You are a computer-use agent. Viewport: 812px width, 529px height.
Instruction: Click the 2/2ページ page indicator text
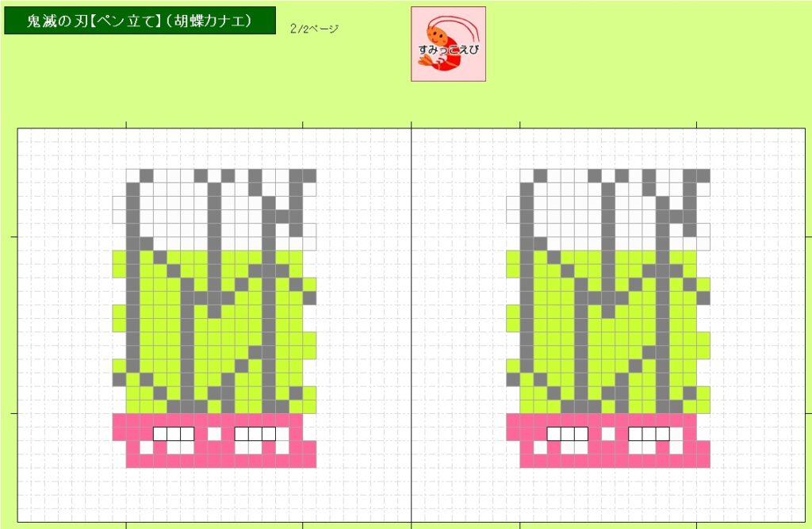[314, 29]
